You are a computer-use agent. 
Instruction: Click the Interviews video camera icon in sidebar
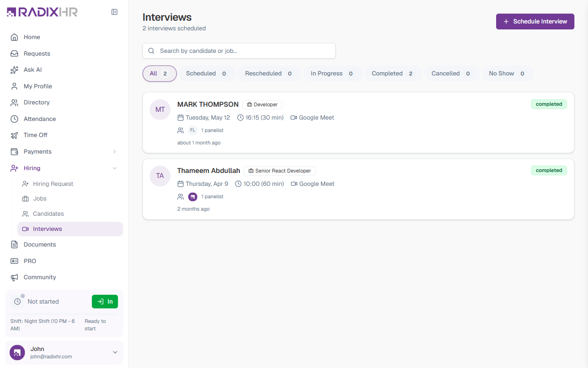pos(25,229)
